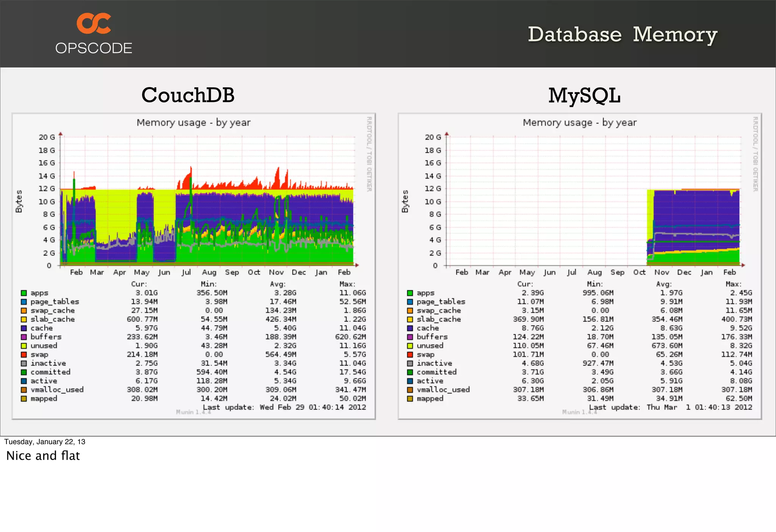Click the MySQL 12 G y-axis label
The height and width of the screenshot is (532, 776).
pyautogui.click(x=433, y=189)
